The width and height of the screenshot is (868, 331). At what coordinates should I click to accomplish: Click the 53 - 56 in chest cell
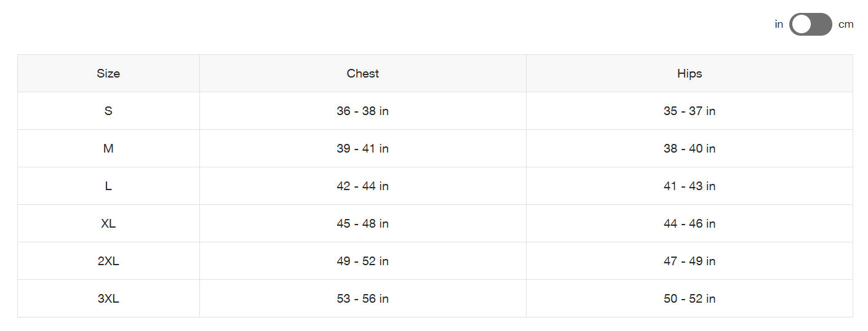363,298
